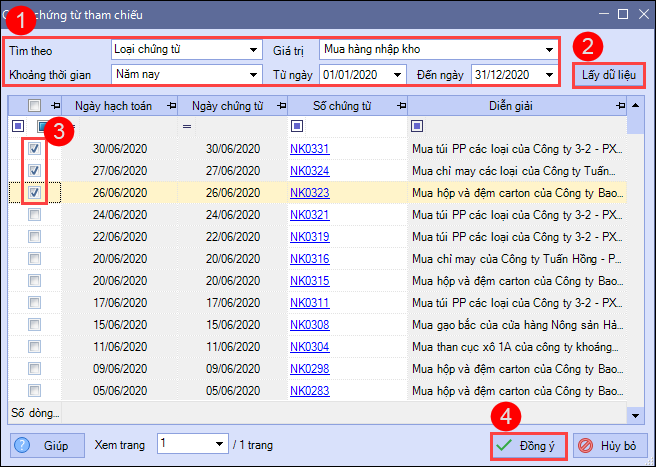Open filter operator icon under Diễn giải
This screenshot has width=656, height=467.
pos(417,127)
